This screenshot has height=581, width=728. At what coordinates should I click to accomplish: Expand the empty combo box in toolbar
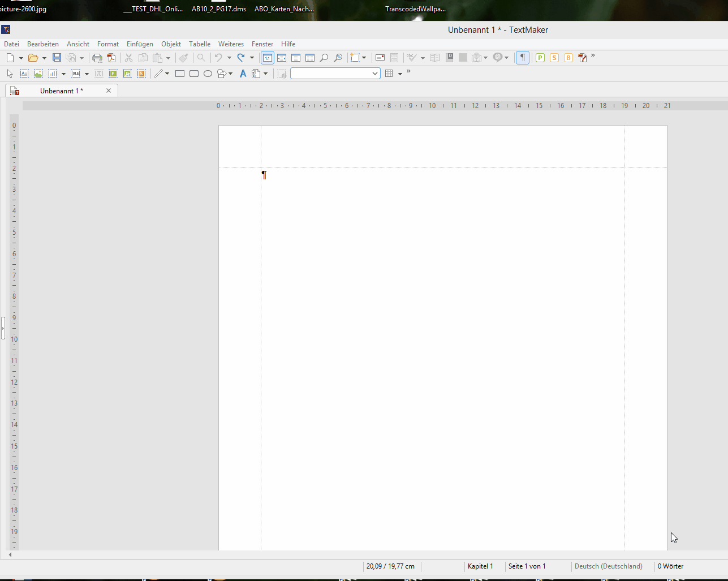(x=374, y=74)
